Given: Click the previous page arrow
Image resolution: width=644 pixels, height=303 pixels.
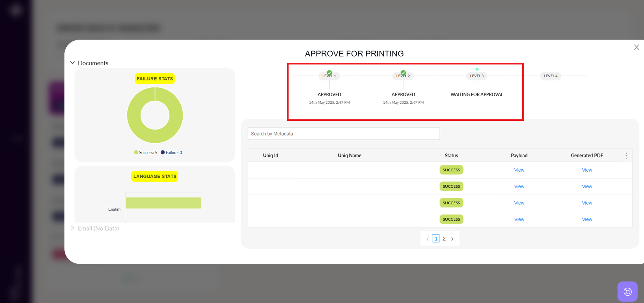Looking at the screenshot, I should (x=428, y=239).
